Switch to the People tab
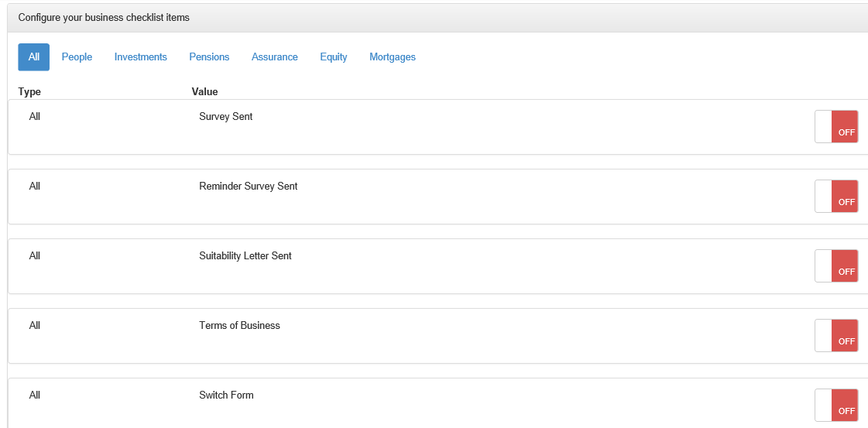 [77, 57]
